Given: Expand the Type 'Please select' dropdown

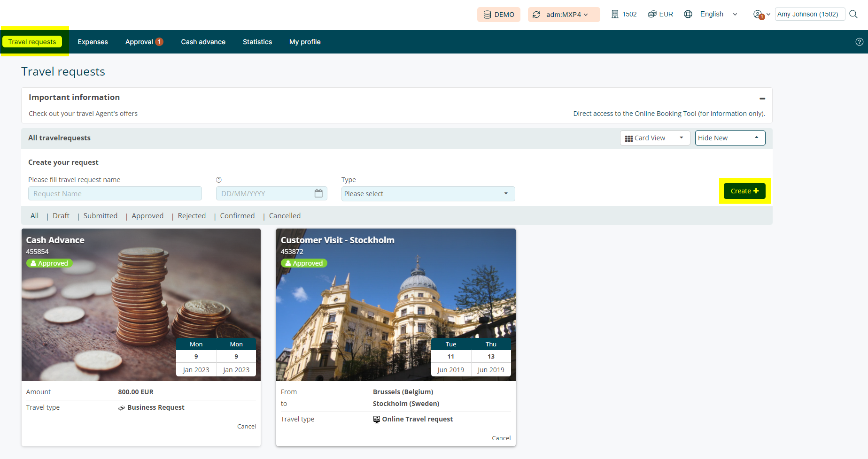Looking at the screenshot, I should tap(427, 194).
